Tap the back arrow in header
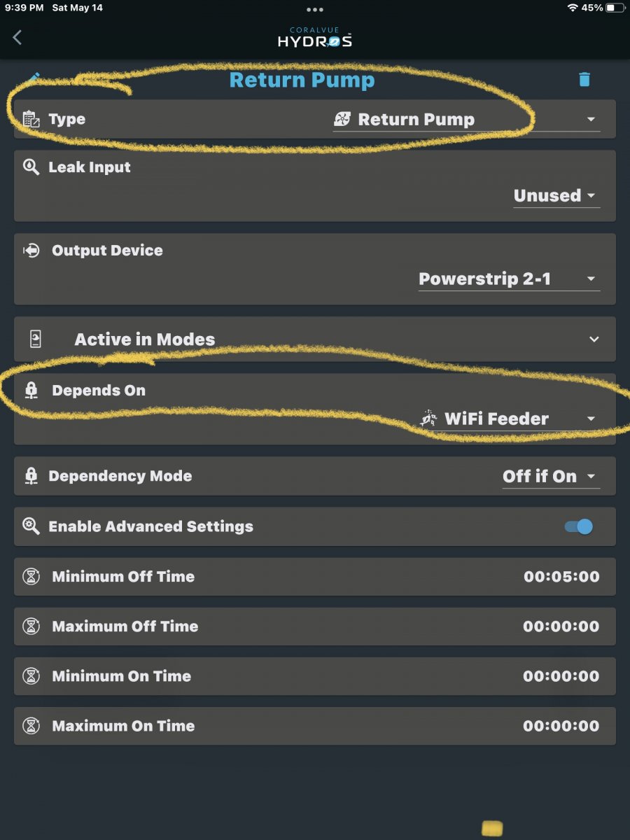 pyautogui.click(x=17, y=38)
